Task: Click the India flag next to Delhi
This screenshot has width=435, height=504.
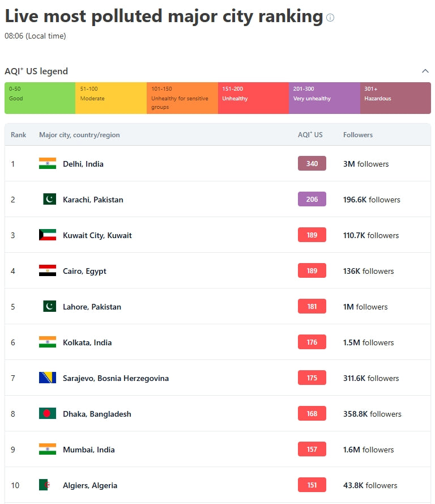Action: point(48,164)
